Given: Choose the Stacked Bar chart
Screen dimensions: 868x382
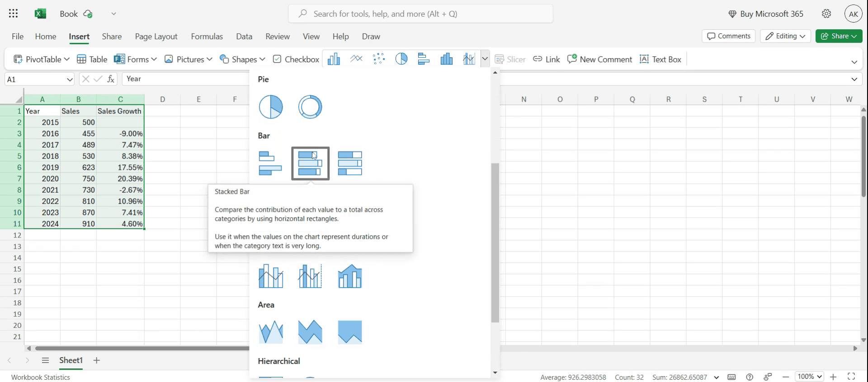Looking at the screenshot, I should coord(310,163).
